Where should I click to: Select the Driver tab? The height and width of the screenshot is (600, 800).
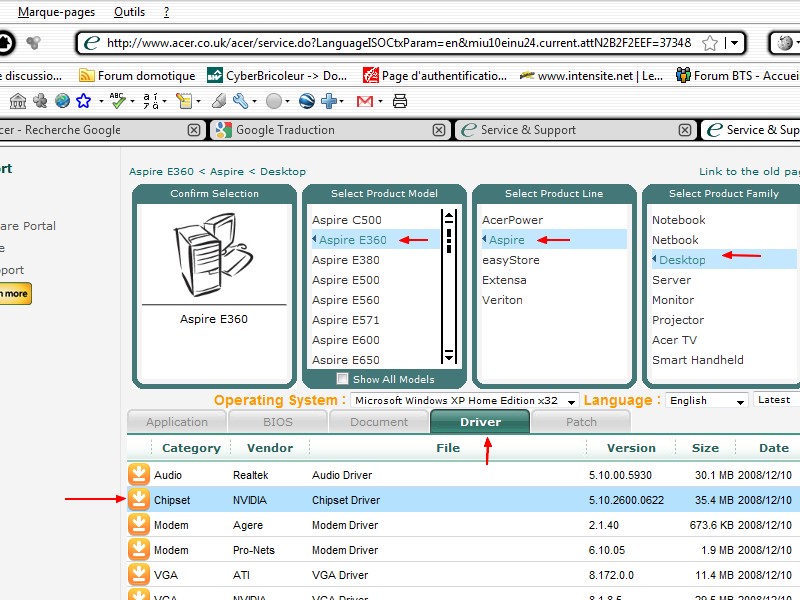click(480, 422)
